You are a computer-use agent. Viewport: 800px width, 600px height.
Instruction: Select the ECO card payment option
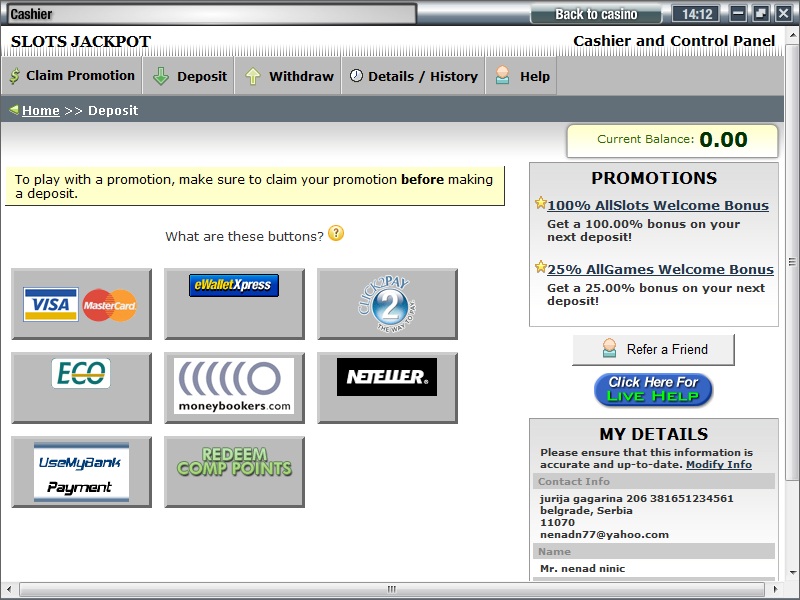(81, 388)
